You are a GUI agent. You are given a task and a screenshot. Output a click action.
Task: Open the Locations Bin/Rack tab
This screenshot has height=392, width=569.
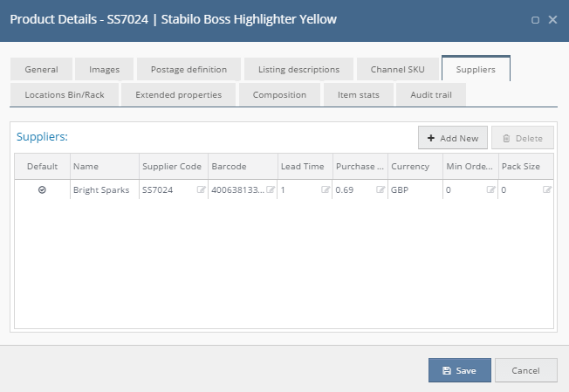65,95
